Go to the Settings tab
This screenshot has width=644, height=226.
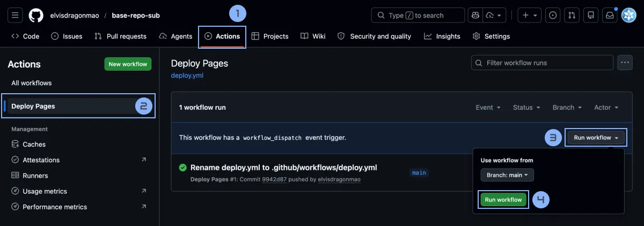pyautogui.click(x=491, y=36)
